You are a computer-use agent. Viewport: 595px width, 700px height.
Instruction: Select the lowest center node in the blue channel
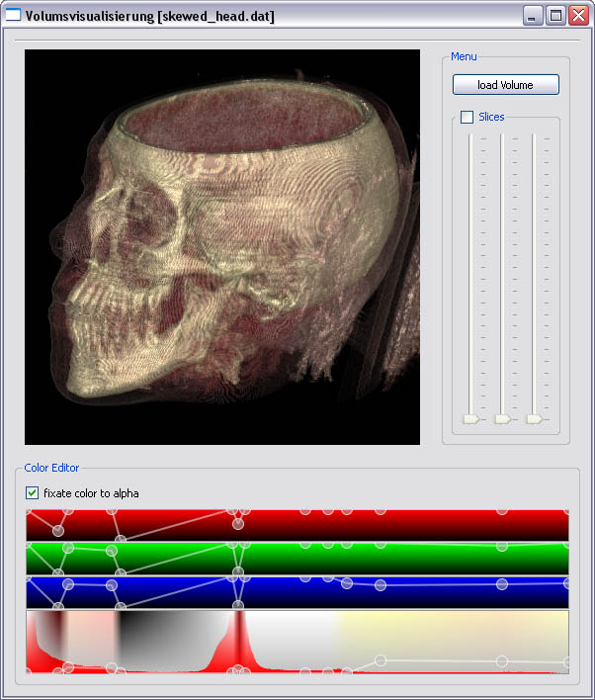(x=238, y=605)
